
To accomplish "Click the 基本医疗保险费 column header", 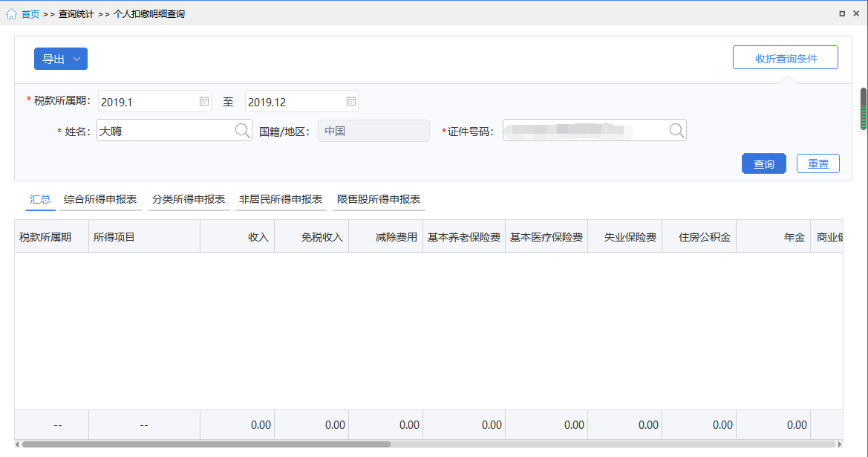I will pos(546,237).
